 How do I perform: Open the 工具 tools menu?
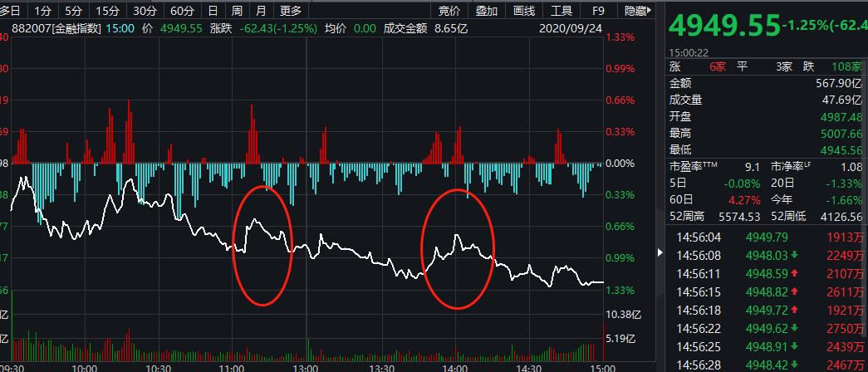562,11
